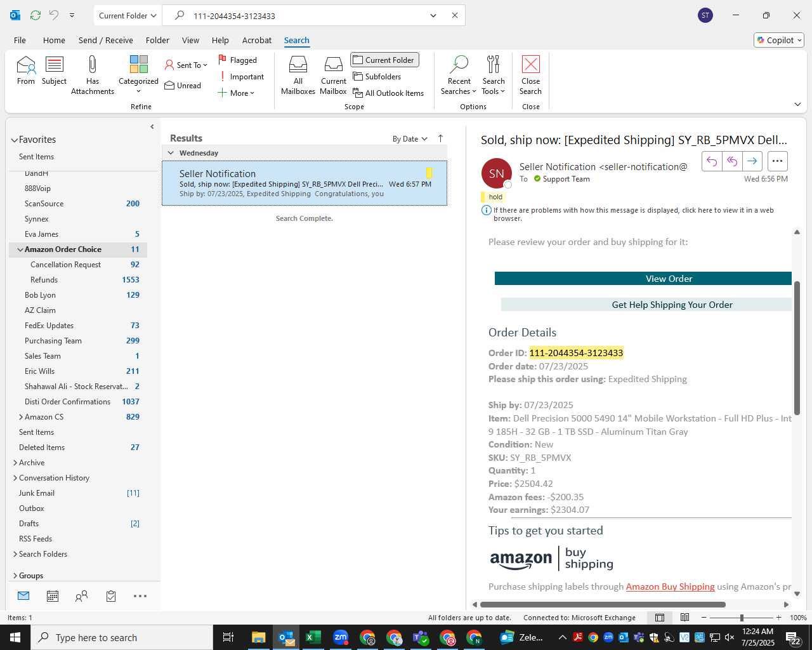The image size is (812, 650).
Task: Collapse Wednesday results group
Action: (x=171, y=153)
